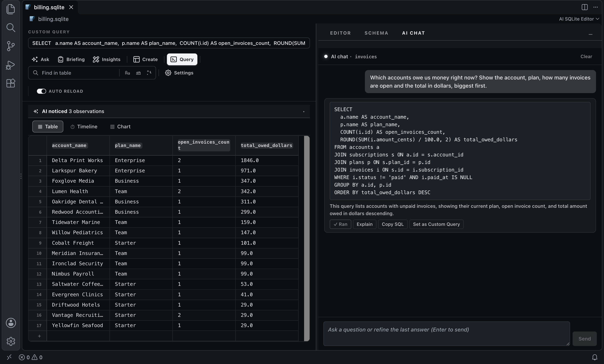The height and width of the screenshot is (364, 604).
Task: Click the split editor layout icon
Action: click(584, 7)
